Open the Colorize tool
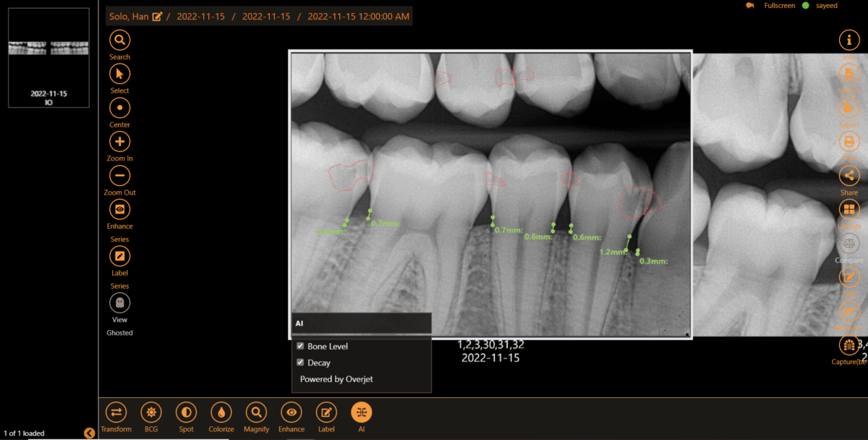 pos(221,412)
